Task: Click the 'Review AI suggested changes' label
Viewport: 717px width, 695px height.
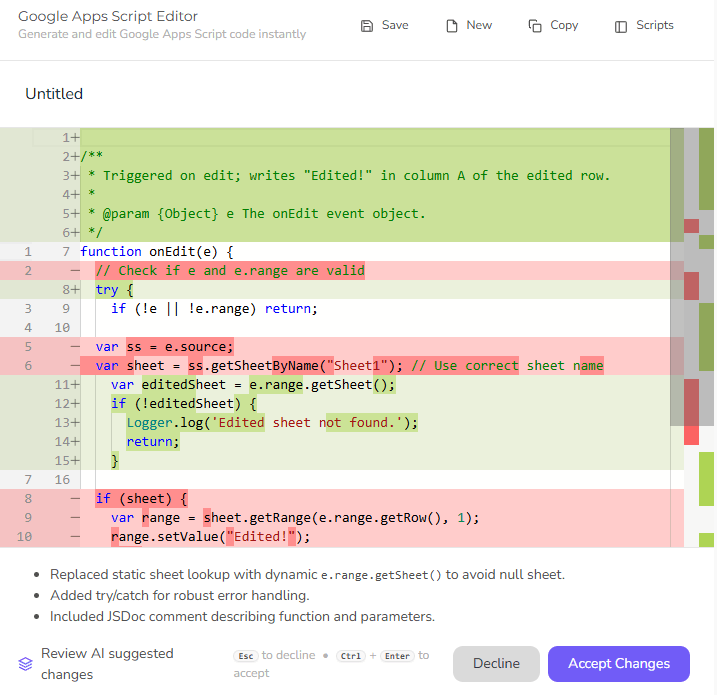Action: click(x=107, y=663)
